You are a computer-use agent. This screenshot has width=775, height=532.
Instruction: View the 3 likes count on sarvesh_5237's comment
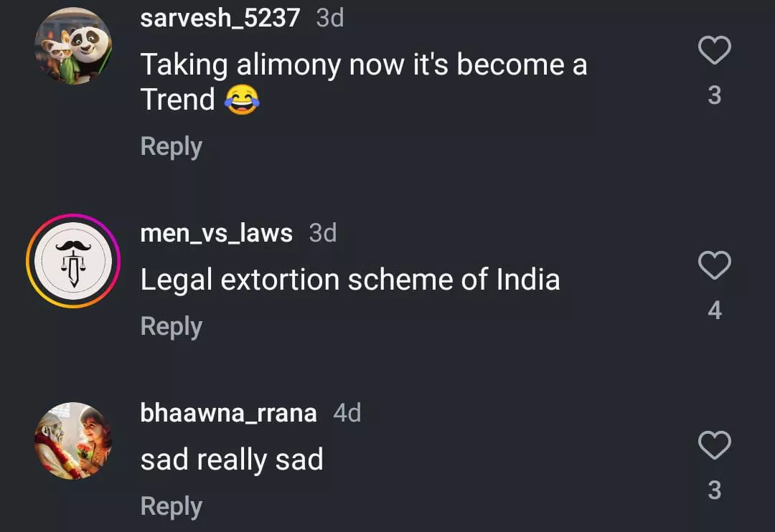(714, 95)
